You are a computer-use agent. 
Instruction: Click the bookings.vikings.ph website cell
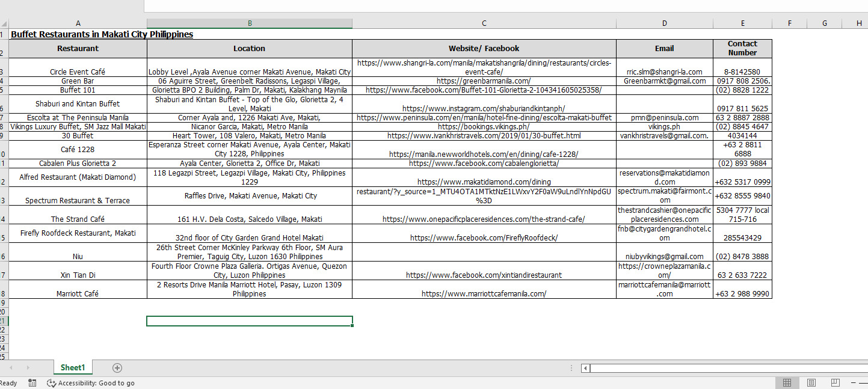(x=484, y=127)
